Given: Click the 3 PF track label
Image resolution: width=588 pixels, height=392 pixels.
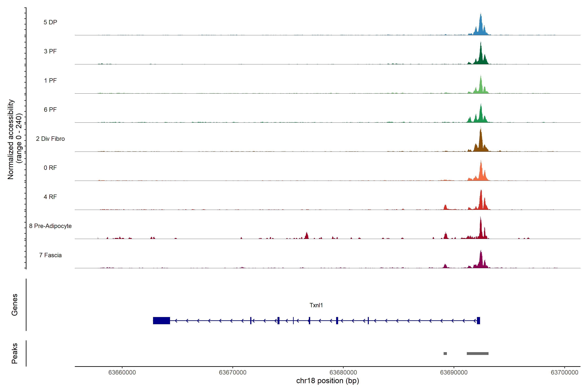Looking at the screenshot, I should point(50,51).
